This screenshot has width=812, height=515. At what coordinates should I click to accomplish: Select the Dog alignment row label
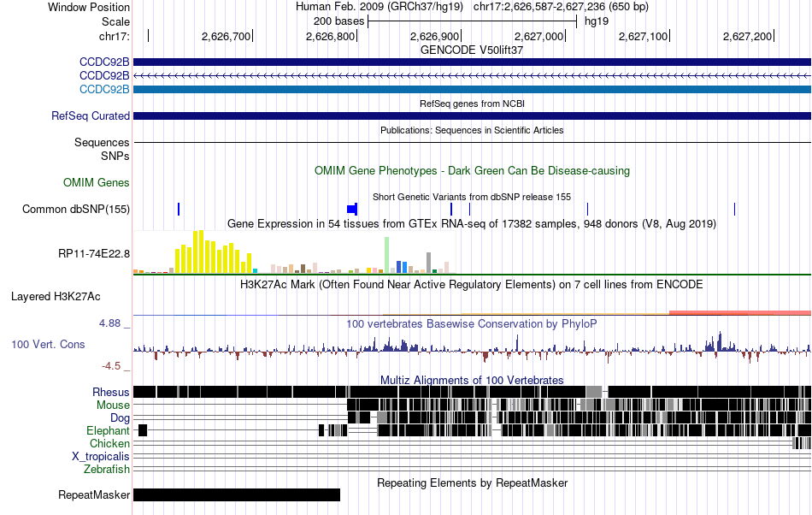pos(120,417)
